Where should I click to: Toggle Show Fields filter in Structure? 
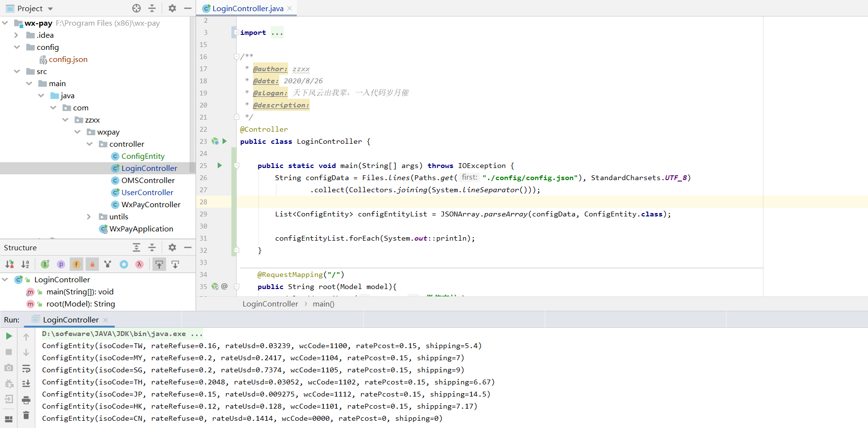tap(76, 264)
